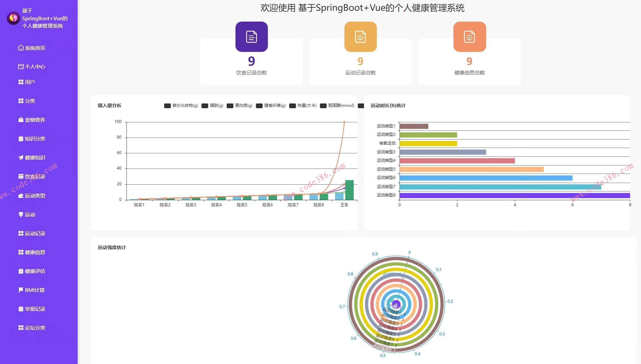
Task: Click the grid icon beside 健康信息
Action: pos(21,252)
